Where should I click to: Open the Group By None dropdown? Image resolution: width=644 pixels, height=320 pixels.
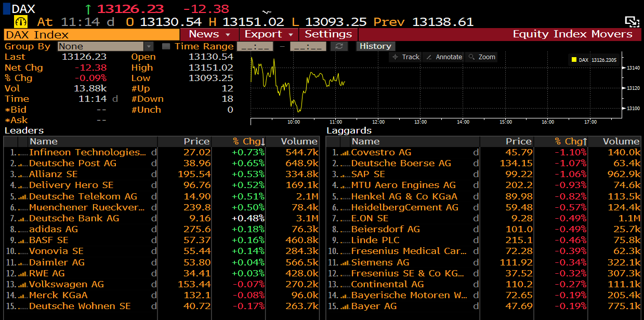105,46
